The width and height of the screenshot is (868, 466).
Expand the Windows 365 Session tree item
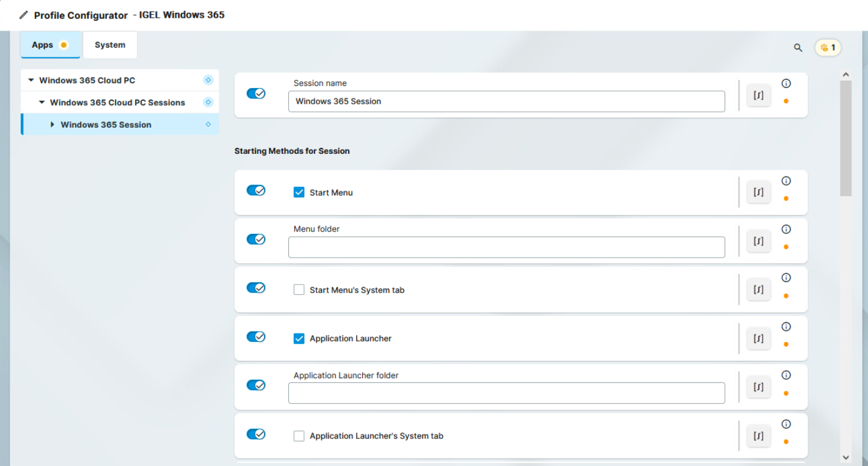coord(53,125)
